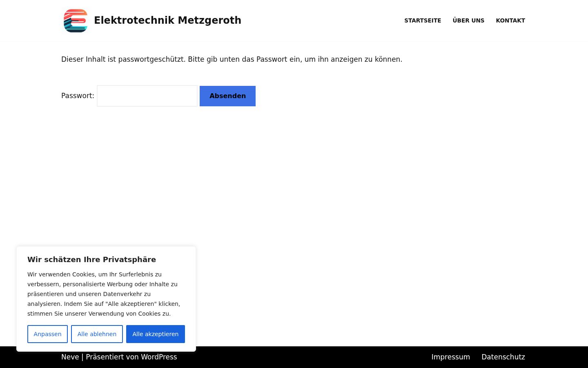This screenshot has width=588, height=368.
Task: Click the cookie description paragraph starting 'Wir verwenden Cookies'
Action: tap(104, 294)
